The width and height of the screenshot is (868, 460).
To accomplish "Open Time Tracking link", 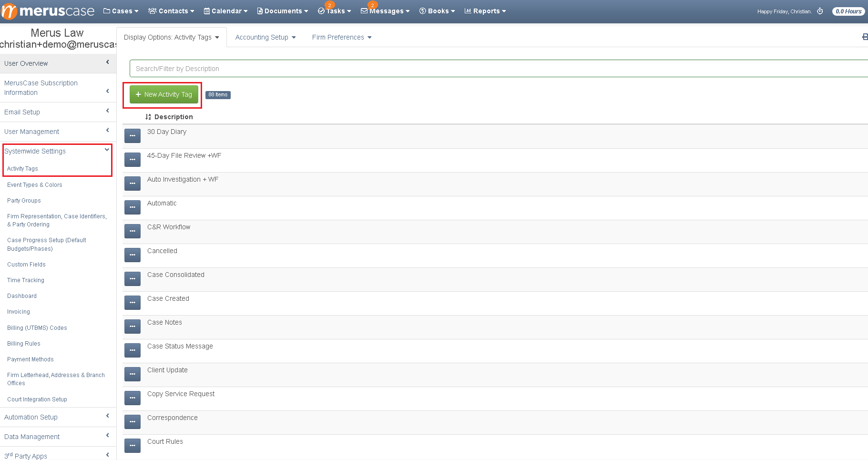I will tap(26, 280).
